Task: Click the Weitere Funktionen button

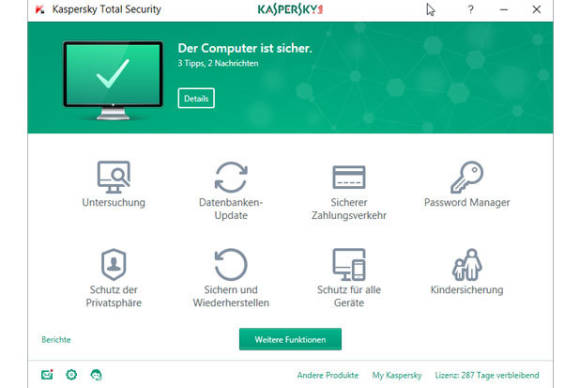Action: tap(290, 339)
